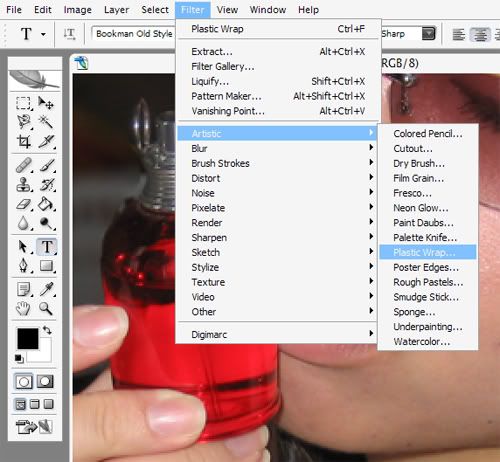This screenshot has width=500, height=462.
Task: Select the Move tool
Action: pyautogui.click(x=46, y=103)
